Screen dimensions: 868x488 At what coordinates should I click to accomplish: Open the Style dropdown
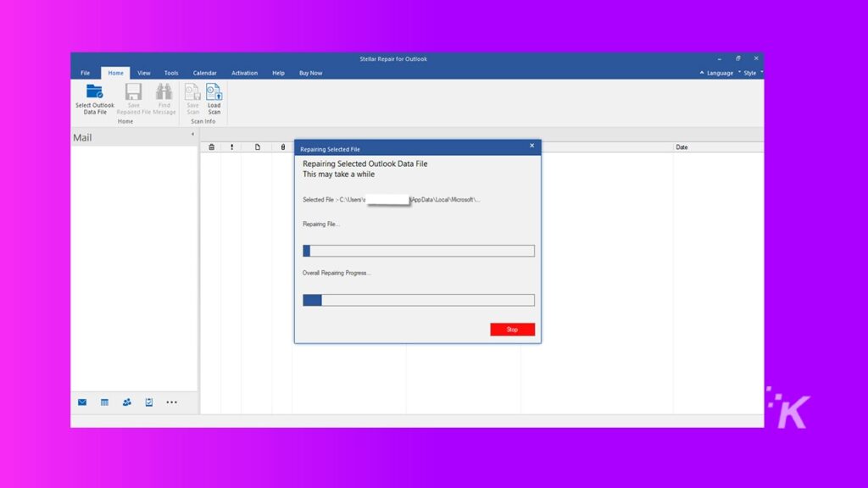(x=750, y=73)
